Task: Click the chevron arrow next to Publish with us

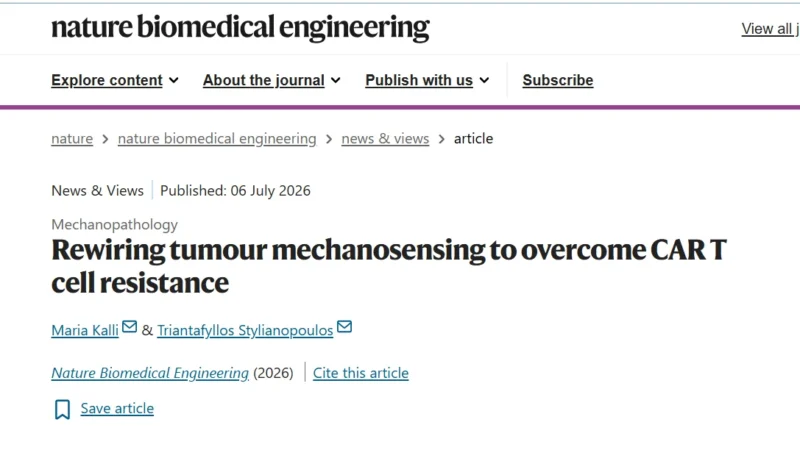Action: [485, 80]
